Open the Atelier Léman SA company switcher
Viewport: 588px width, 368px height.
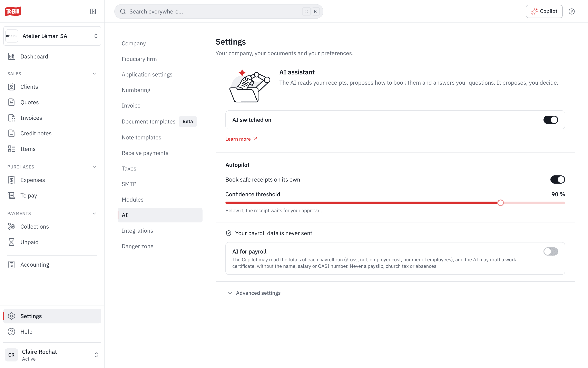52,36
